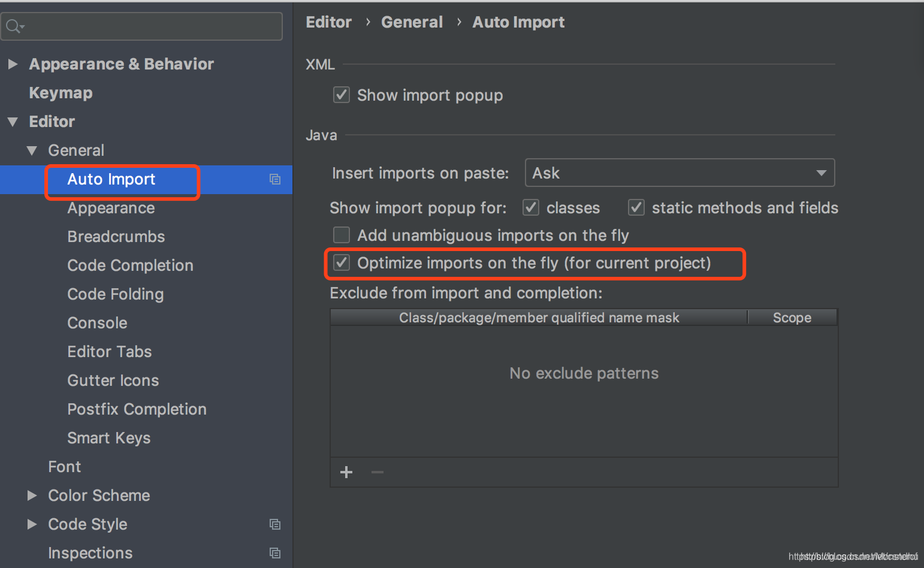Click Auto Import in the breadcrumb title
Viewport: 924px width, 568px height.
(518, 22)
